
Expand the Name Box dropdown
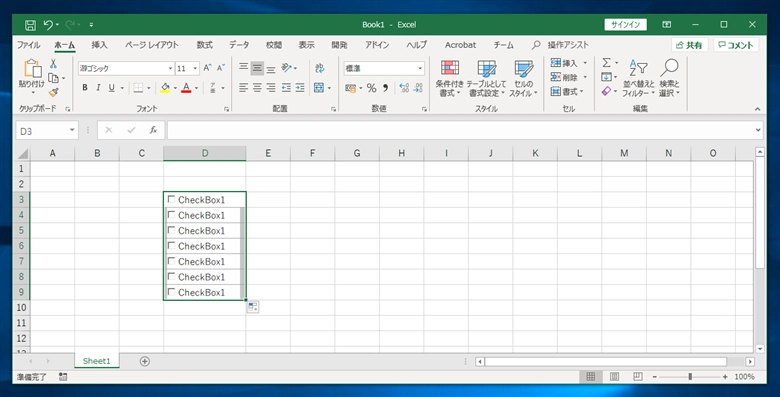pos(72,130)
